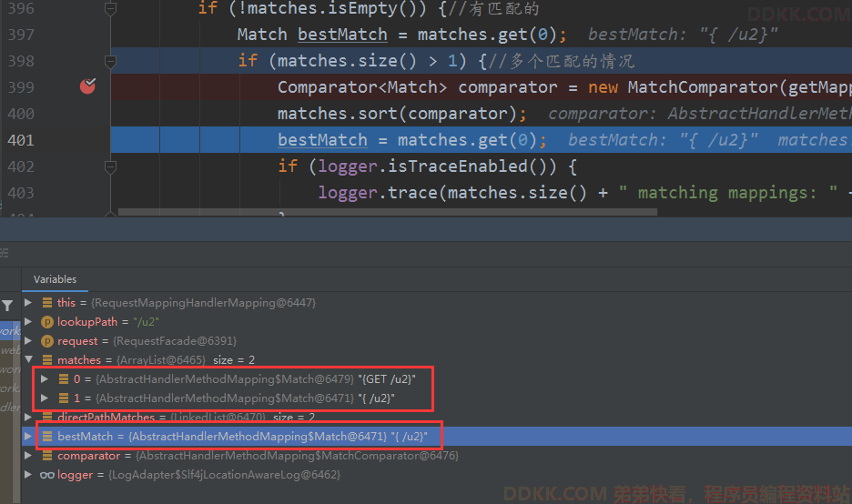Click the inline hint 'bestMatch: "{ /u2}"' on line 397
The height and width of the screenshot is (504, 852).
click(x=683, y=35)
